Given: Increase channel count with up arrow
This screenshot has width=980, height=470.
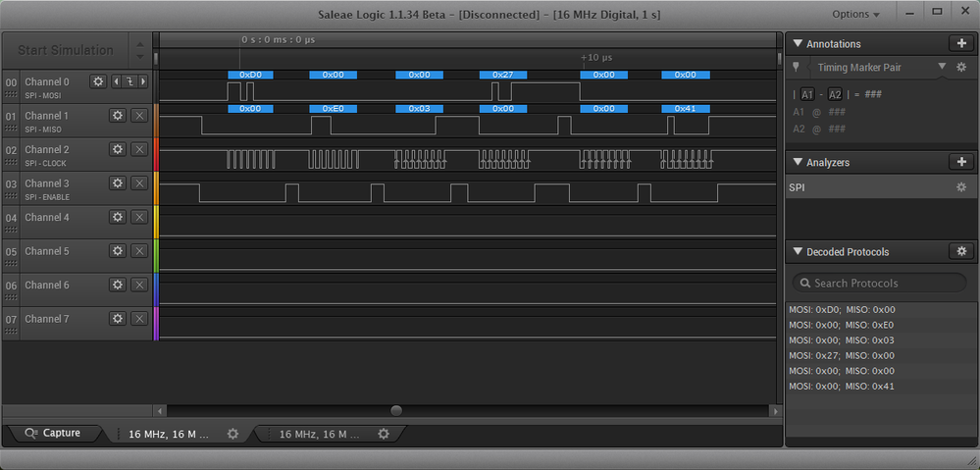Looking at the screenshot, I should point(140,44).
